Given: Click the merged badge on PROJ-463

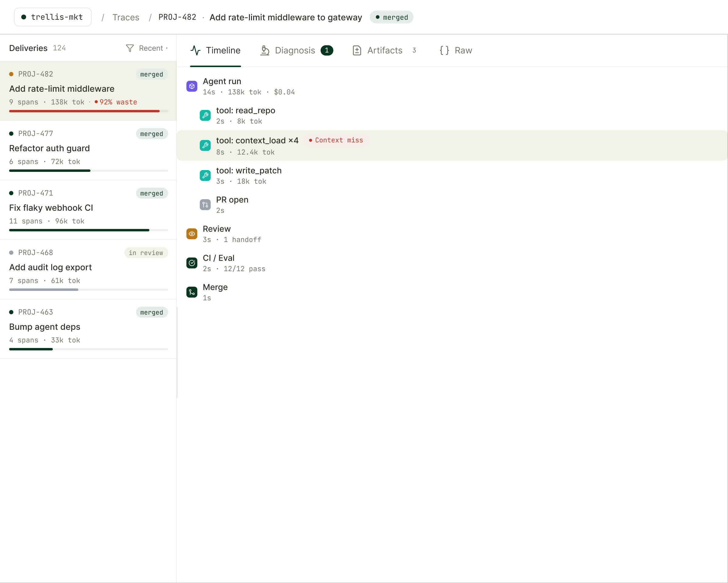Looking at the screenshot, I should coord(152,312).
